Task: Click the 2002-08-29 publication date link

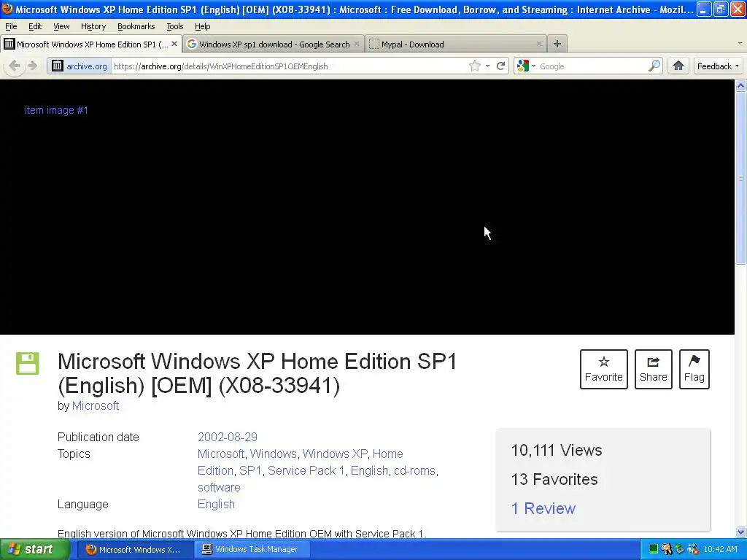Action: 228,437
